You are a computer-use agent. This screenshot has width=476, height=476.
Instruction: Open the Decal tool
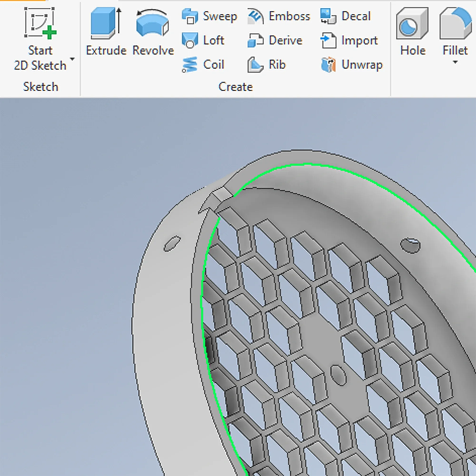point(345,16)
